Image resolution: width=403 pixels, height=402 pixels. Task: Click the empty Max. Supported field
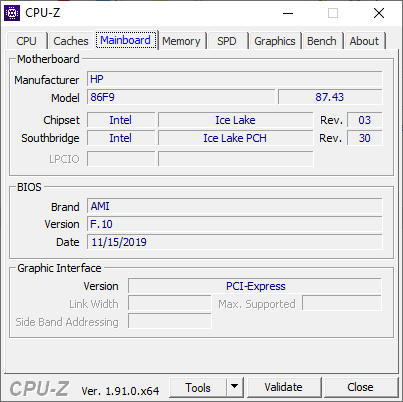pyautogui.click(x=342, y=304)
